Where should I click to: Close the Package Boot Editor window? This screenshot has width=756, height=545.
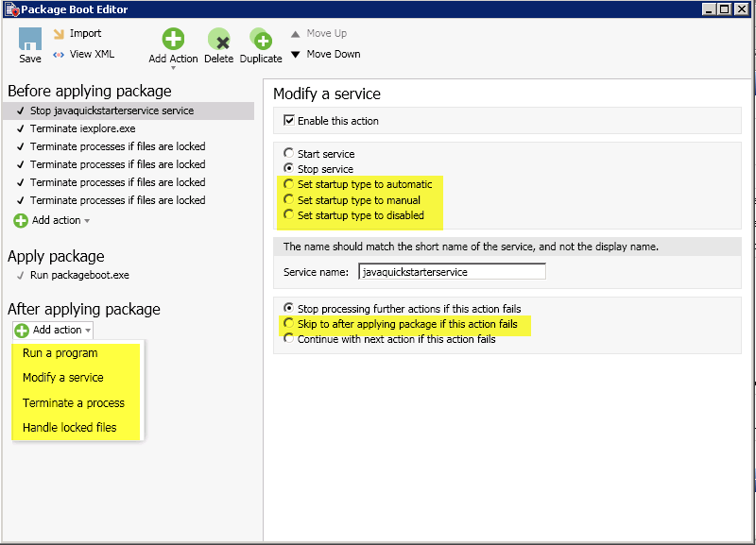[x=741, y=9]
